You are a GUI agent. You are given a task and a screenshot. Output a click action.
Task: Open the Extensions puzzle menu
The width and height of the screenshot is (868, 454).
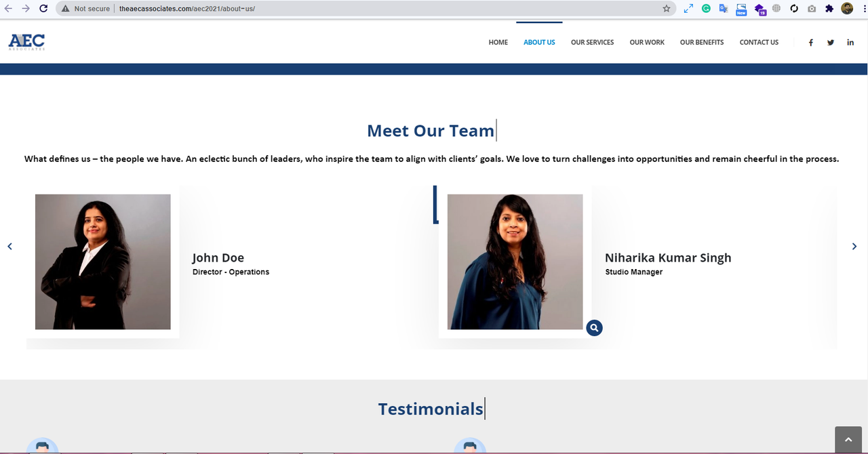[829, 9]
